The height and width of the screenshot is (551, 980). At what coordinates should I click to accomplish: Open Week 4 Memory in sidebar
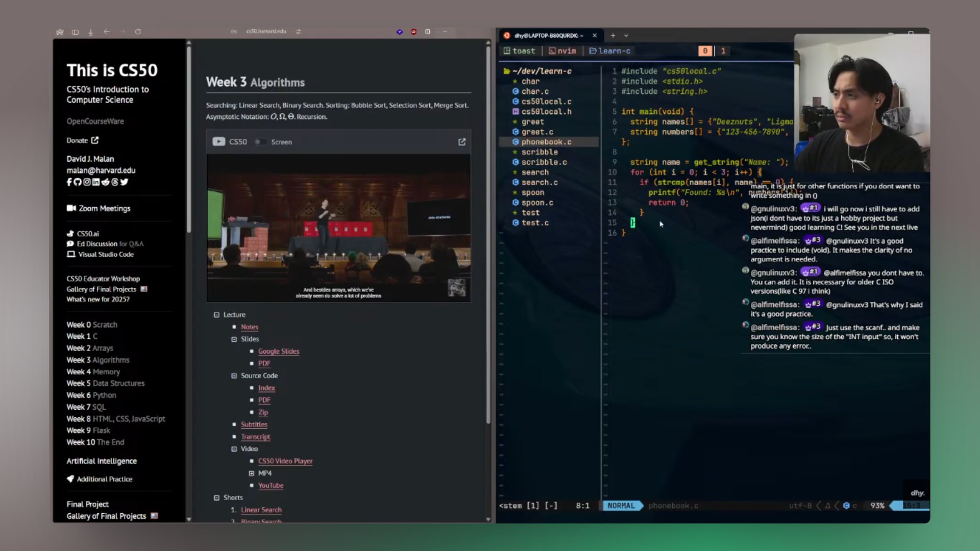pyautogui.click(x=93, y=372)
